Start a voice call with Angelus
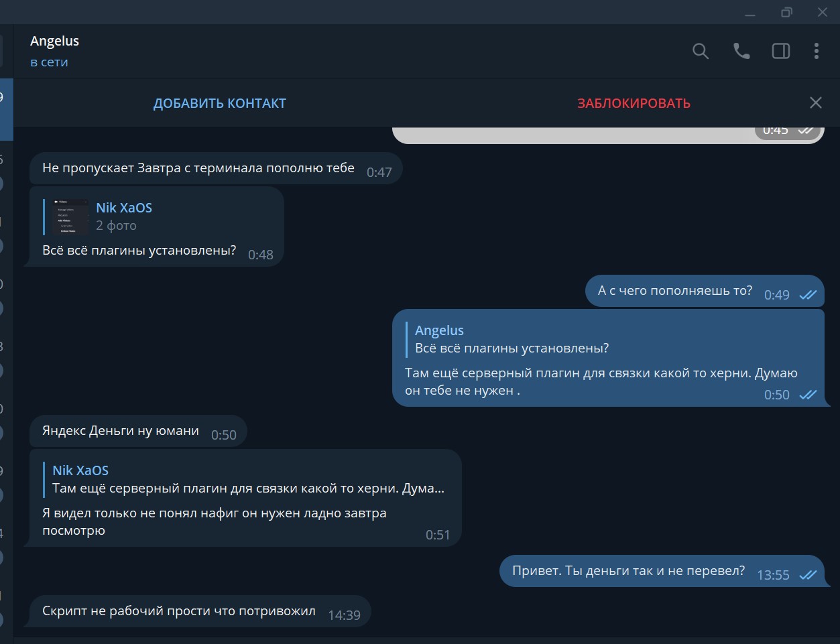This screenshot has width=840, height=644. [x=741, y=52]
